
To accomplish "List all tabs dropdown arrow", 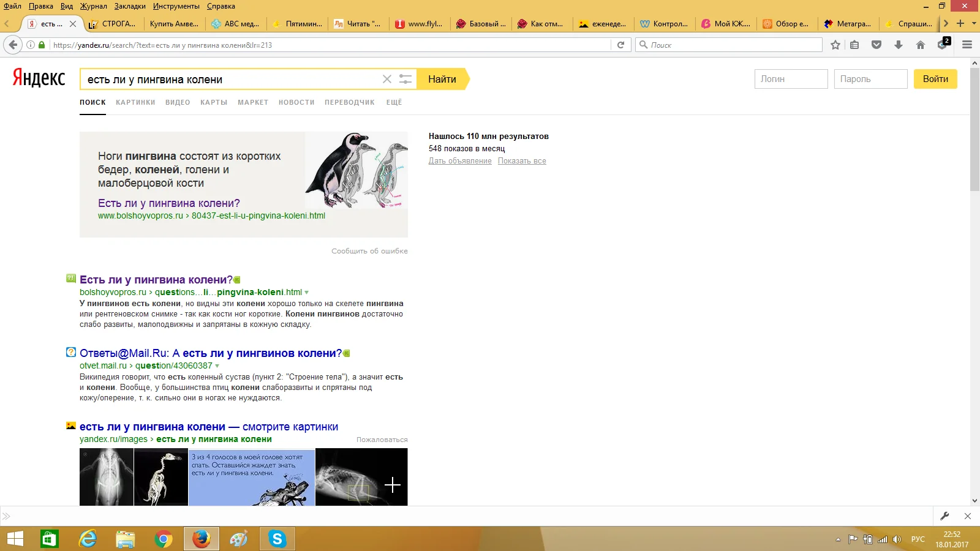I will 974,23.
